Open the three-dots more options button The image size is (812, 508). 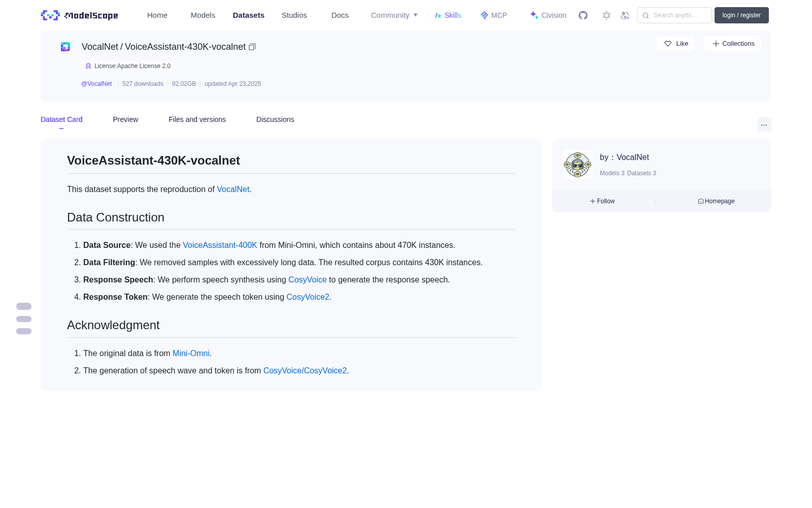[x=764, y=124]
